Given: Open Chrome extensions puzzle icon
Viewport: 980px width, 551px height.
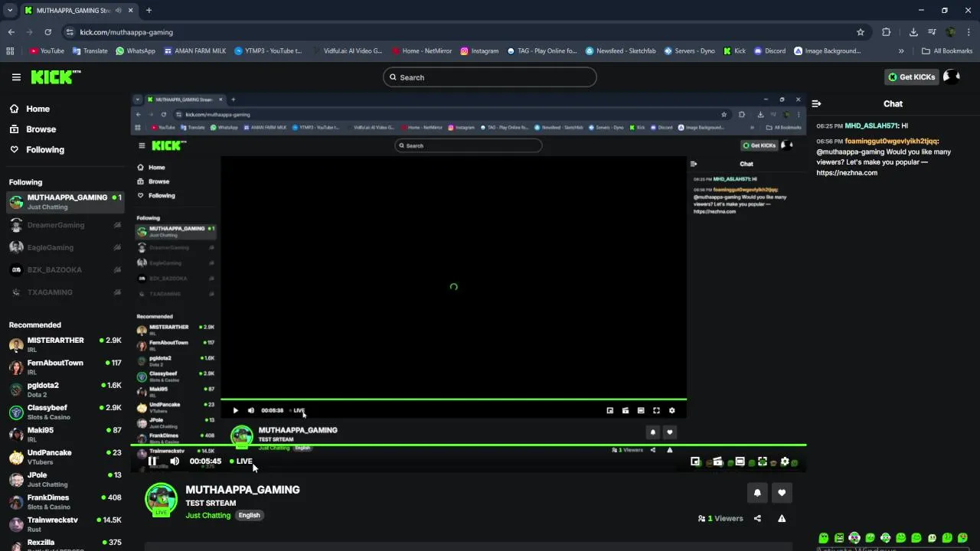Looking at the screenshot, I should click(x=887, y=32).
